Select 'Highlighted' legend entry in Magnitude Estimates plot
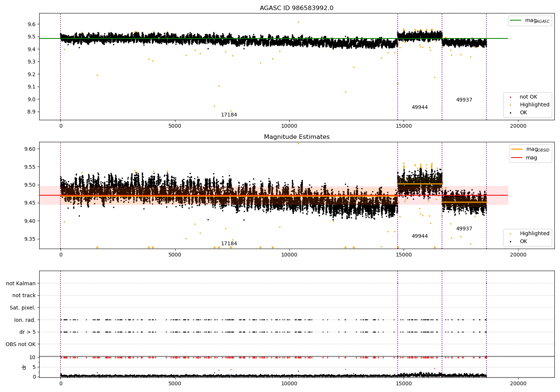Image resolution: width=560 pixels, height=392 pixels. click(x=530, y=234)
